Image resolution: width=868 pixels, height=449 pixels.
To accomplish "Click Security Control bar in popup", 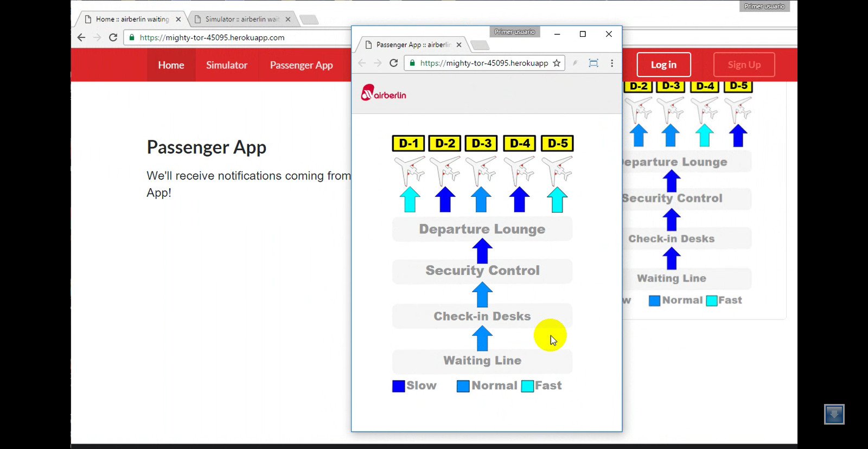I will coord(482,271).
